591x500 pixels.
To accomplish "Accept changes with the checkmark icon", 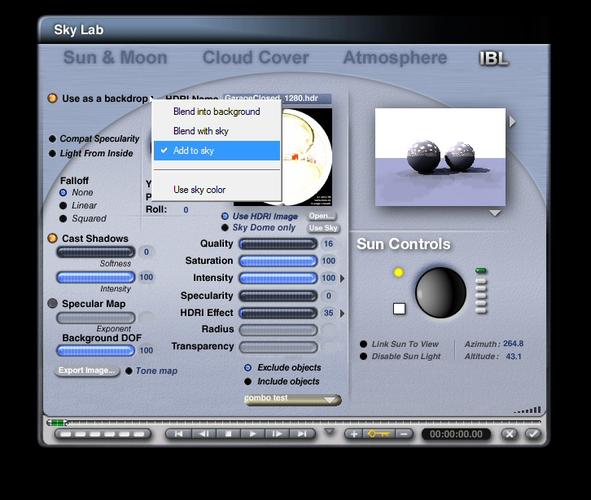I will (x=533, y=434).
